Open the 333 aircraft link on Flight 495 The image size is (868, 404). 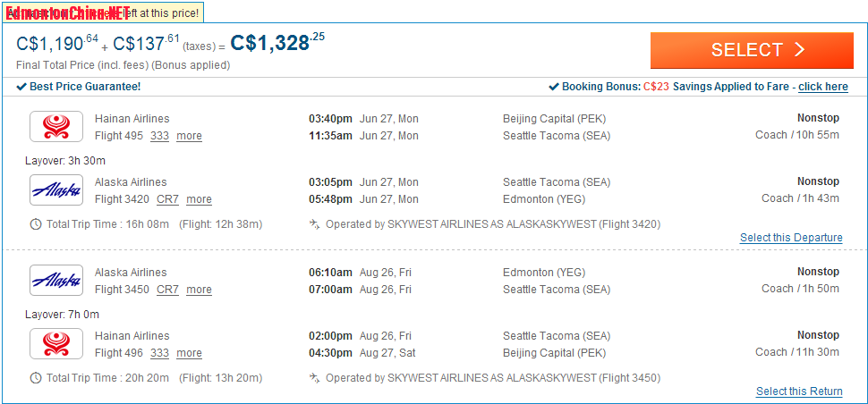point(159,136)
